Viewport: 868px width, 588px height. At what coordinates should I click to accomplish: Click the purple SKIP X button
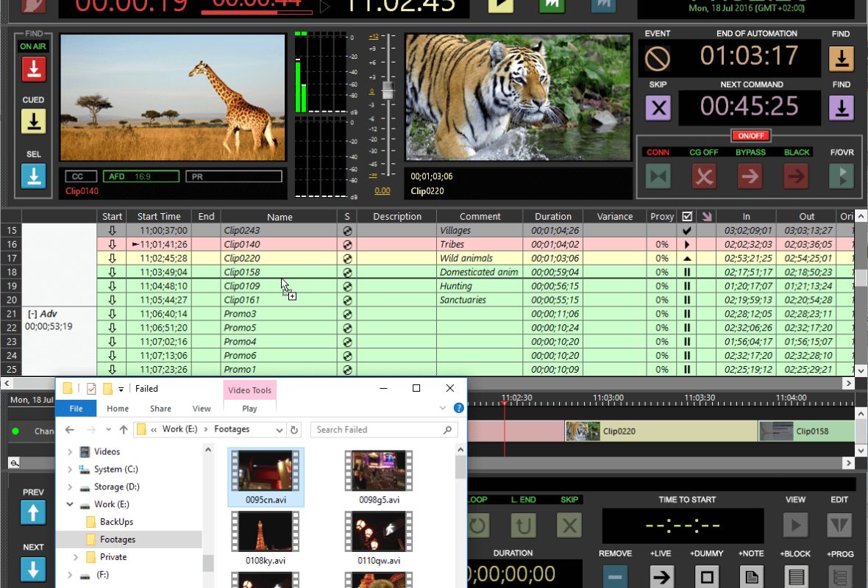(658, 108)
